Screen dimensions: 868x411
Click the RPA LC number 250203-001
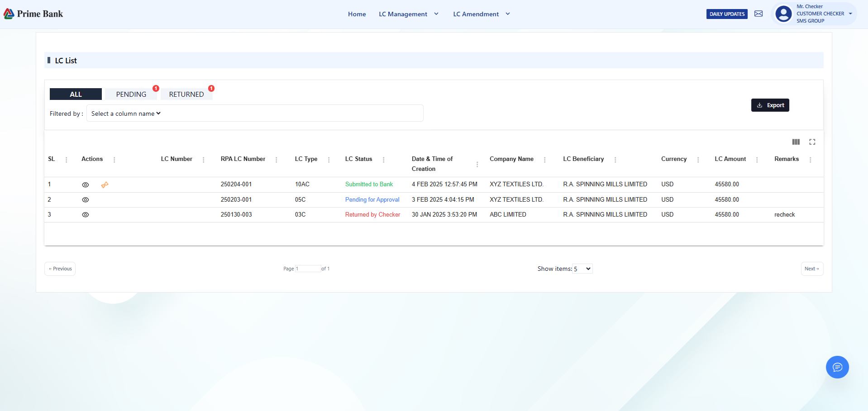[x=236, y=200]
